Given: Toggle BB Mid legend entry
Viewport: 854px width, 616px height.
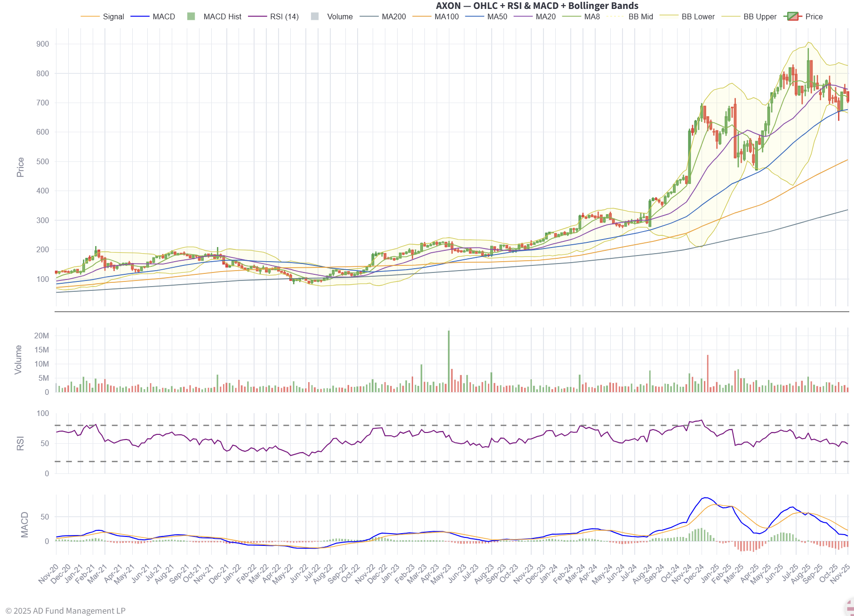Looking at the screenshot, I should click(630, 16).
